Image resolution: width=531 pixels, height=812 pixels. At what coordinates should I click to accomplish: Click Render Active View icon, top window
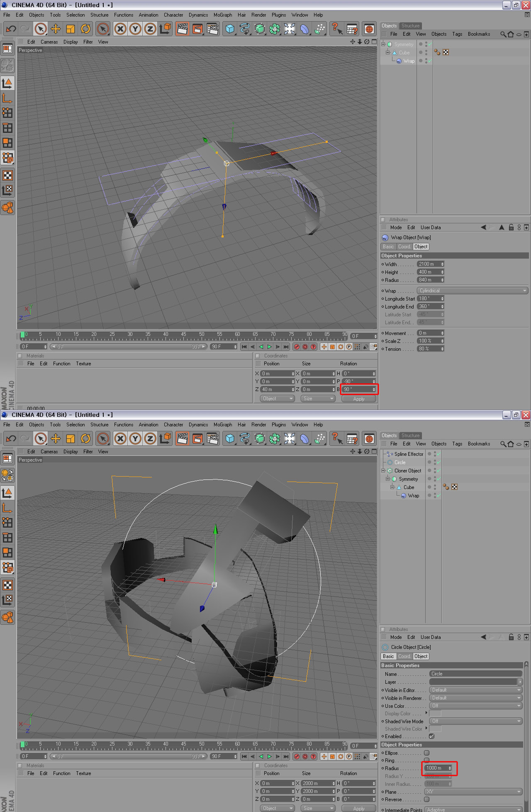[x=182, y=29]
